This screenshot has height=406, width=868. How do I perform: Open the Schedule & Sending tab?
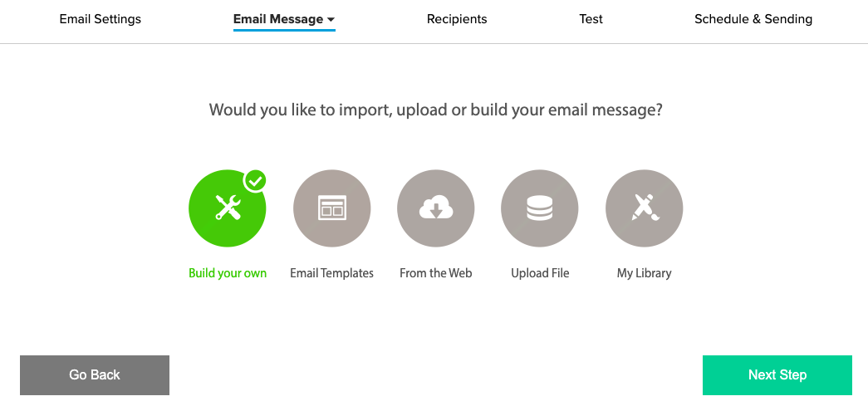click(753, 19)
